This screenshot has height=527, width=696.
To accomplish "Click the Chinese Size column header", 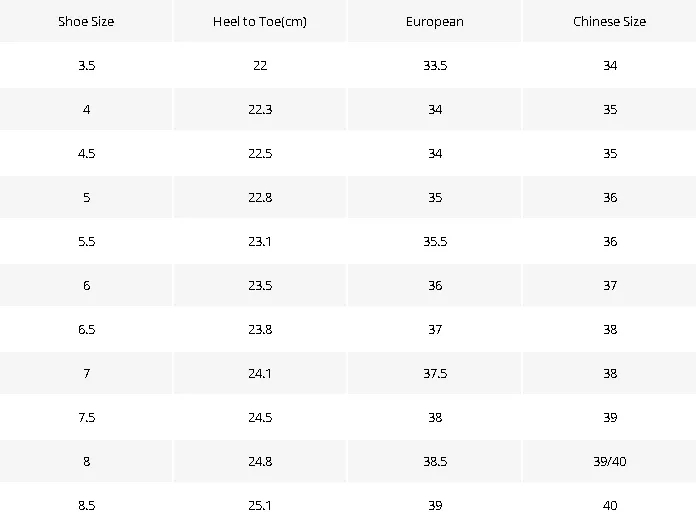I will pyautogui.click(x=609, y=21).
